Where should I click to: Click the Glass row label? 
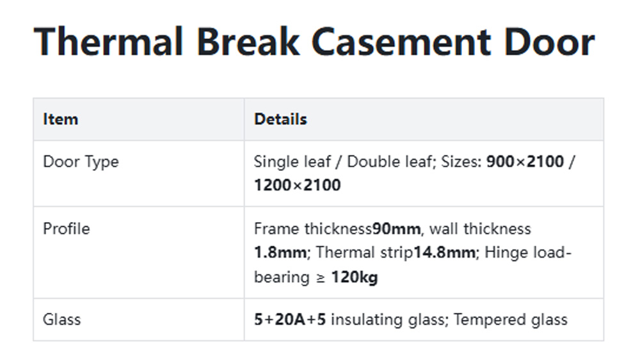click(x=62, y=319)
